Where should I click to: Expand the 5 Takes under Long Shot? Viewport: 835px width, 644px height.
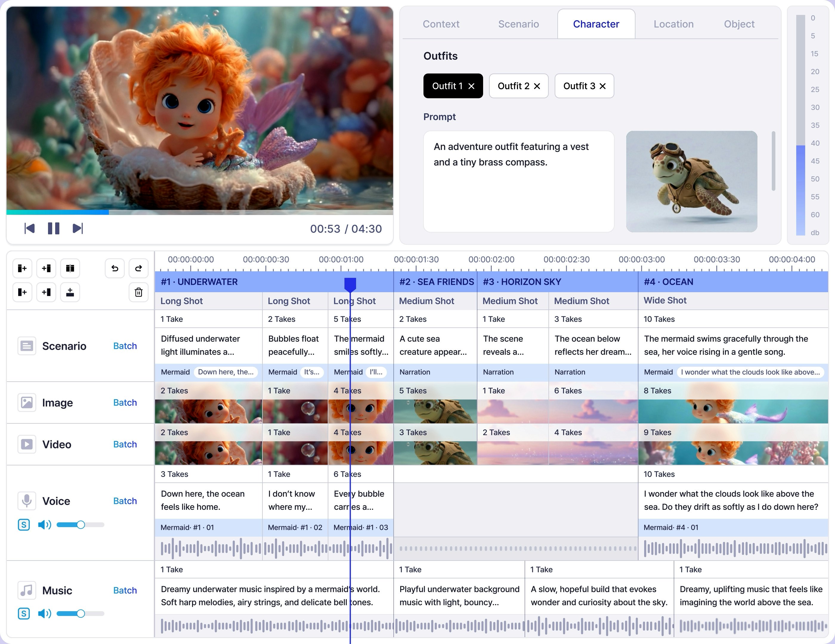tap(347, 319)
